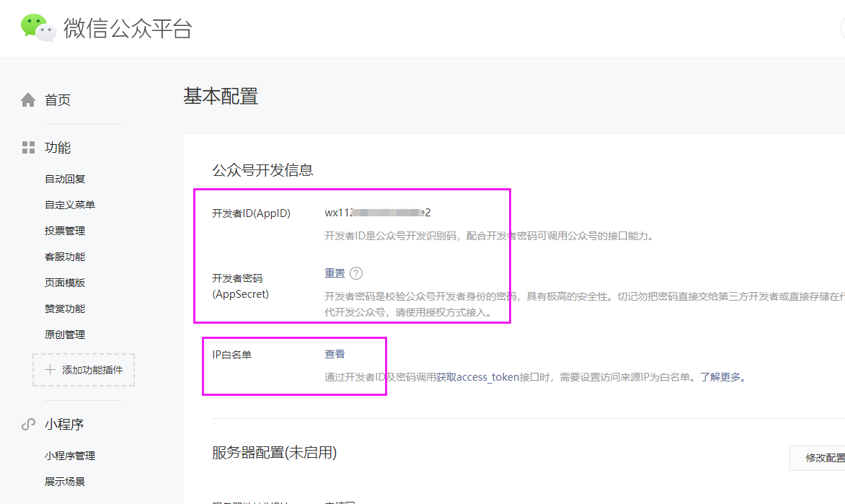
Task: Click the home icon beside 首页
Action: tap(28, 100)
